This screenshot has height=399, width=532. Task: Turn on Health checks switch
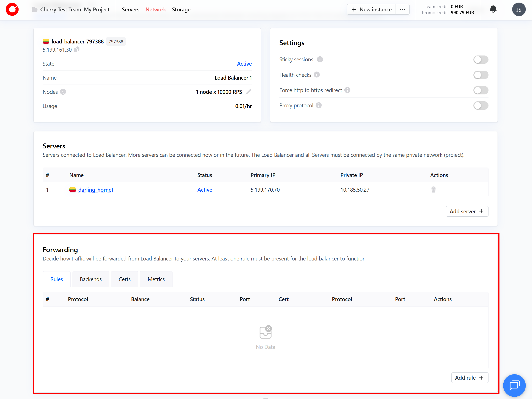pos(481,75)
